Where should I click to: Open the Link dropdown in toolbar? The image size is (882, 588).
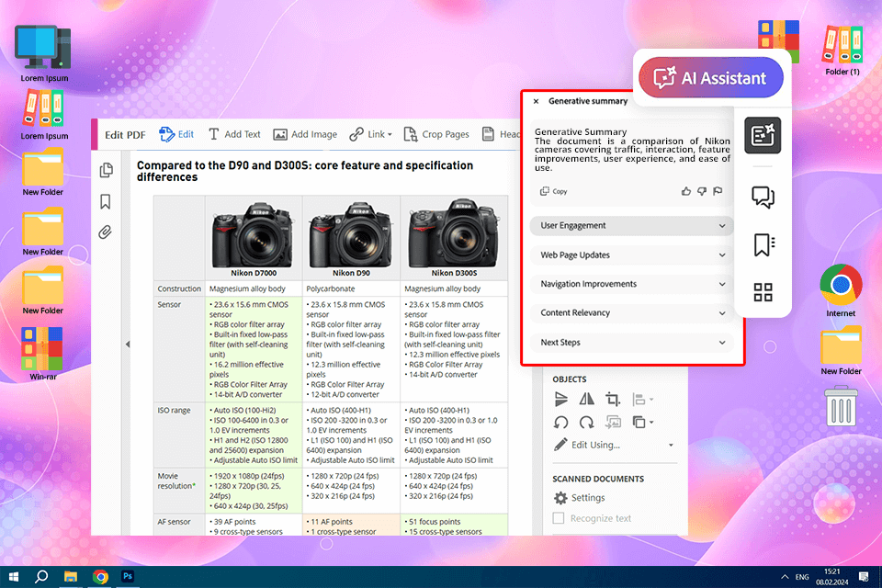[370, 134]
